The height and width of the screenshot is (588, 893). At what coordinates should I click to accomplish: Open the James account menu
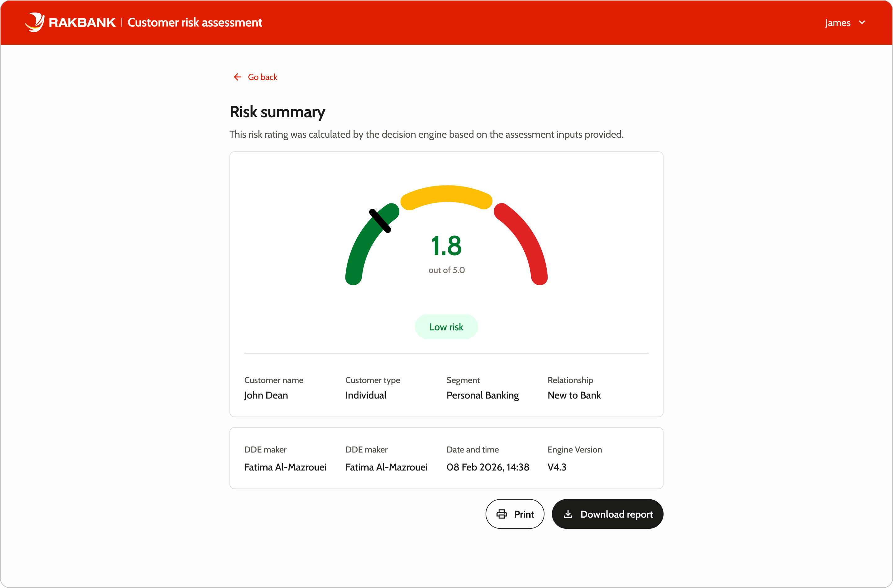click(845, 23)
